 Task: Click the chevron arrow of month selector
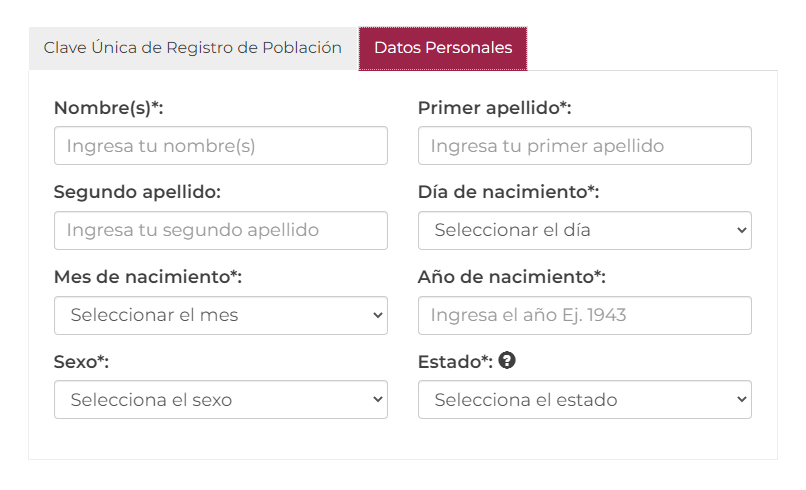tap(377, 315)
